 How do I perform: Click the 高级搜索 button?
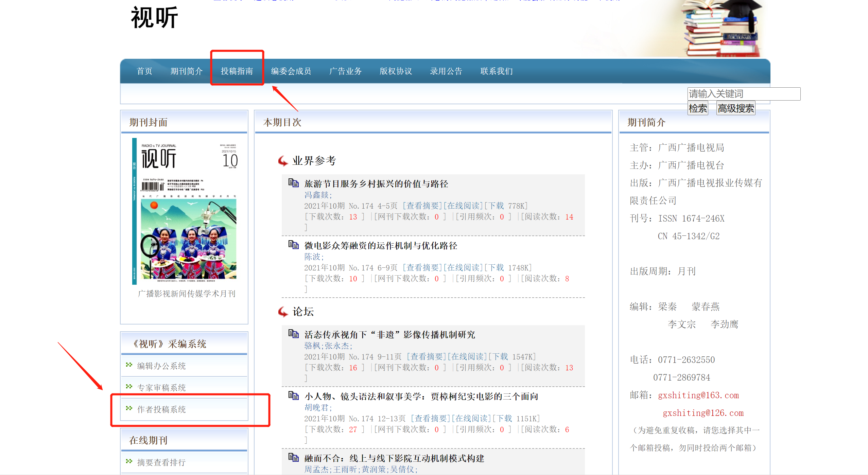tap(736, 108)
